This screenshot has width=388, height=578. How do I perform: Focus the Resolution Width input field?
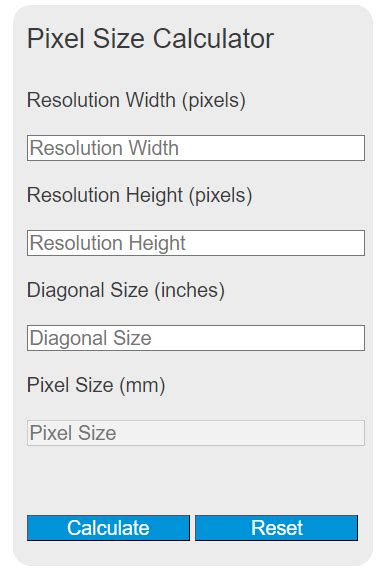click(x=196, y=148)
